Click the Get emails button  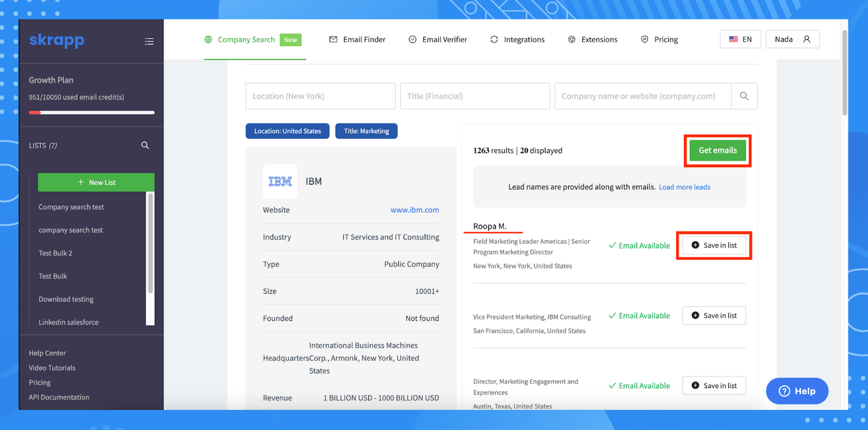[x=718, y=150]
